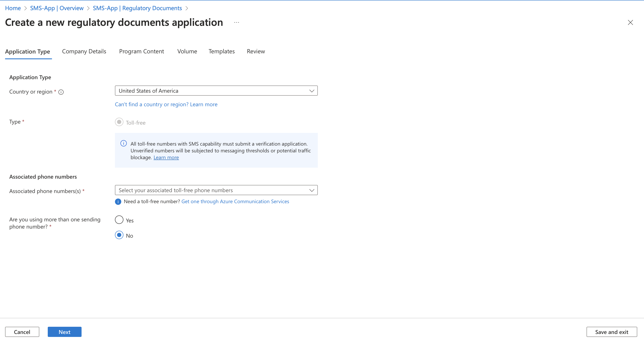
Task: Open the Program Content tab
Action: tap(142, 51)
